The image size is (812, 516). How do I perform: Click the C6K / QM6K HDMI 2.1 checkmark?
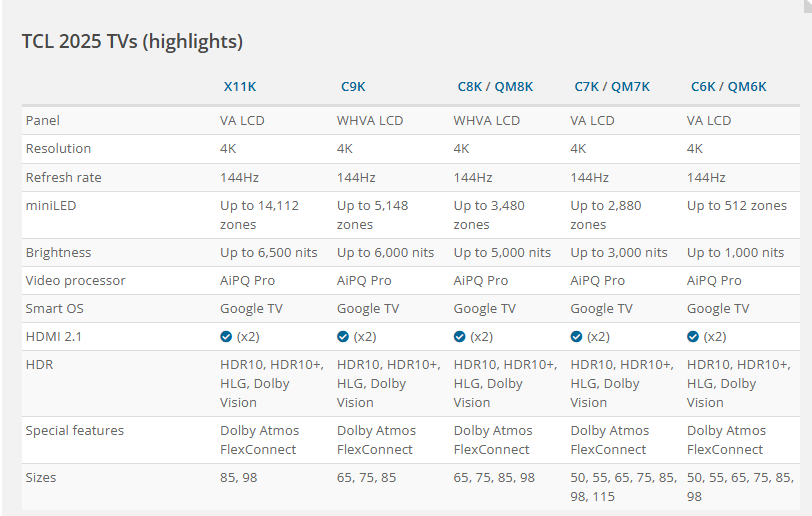(693, 337)
